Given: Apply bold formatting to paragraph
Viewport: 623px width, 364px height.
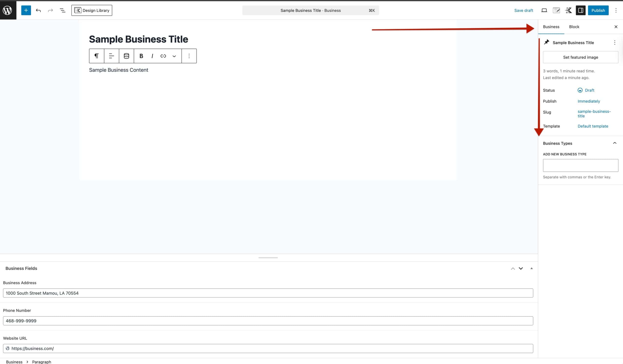Looking at the screenshot, I should [x=141, y=56].
